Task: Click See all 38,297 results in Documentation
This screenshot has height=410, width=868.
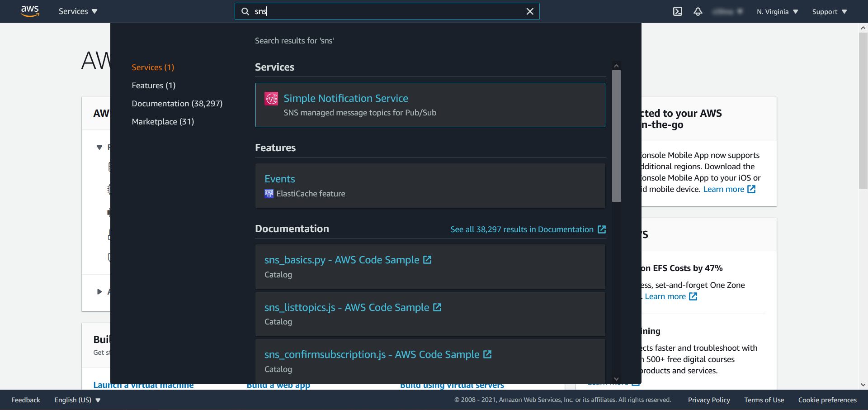Action: tap(522, 229)
